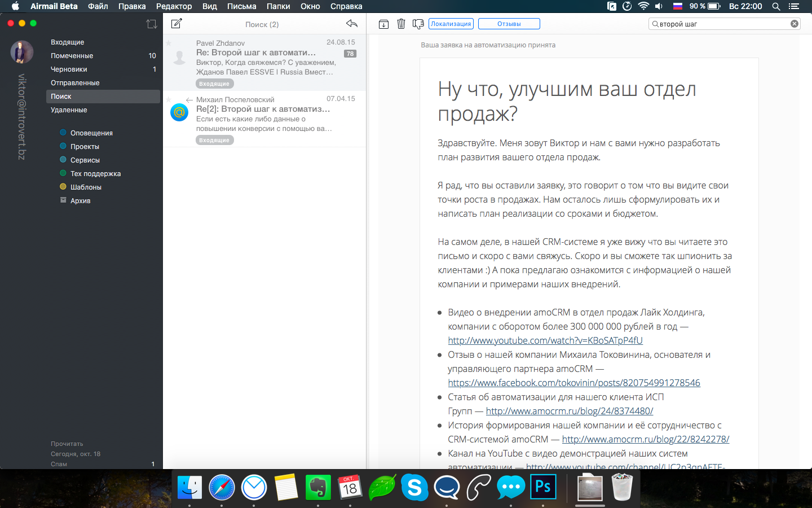The image size is (812, 508).
Task: Open Skype from the dock
Action: [x=414, y=487]
